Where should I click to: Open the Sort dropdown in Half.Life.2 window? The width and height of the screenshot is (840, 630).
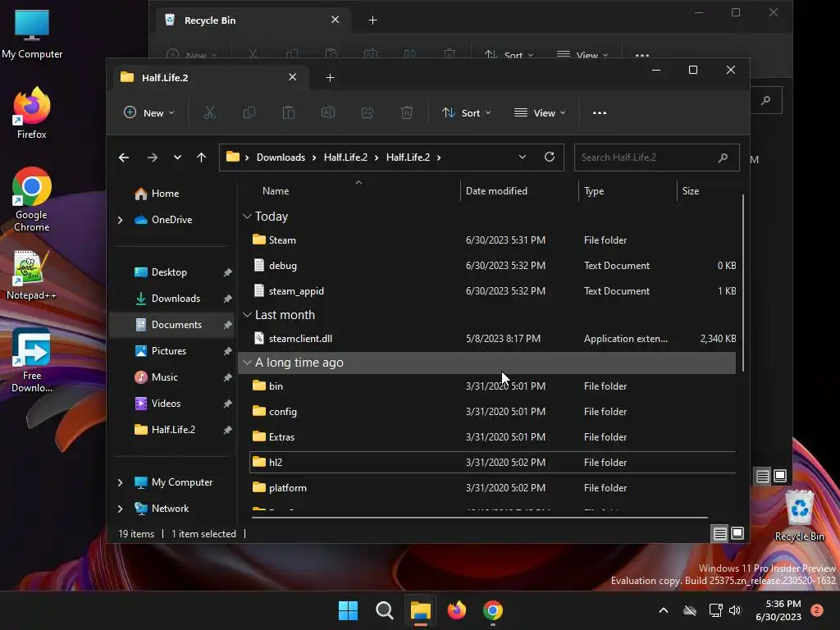point(466,113)
